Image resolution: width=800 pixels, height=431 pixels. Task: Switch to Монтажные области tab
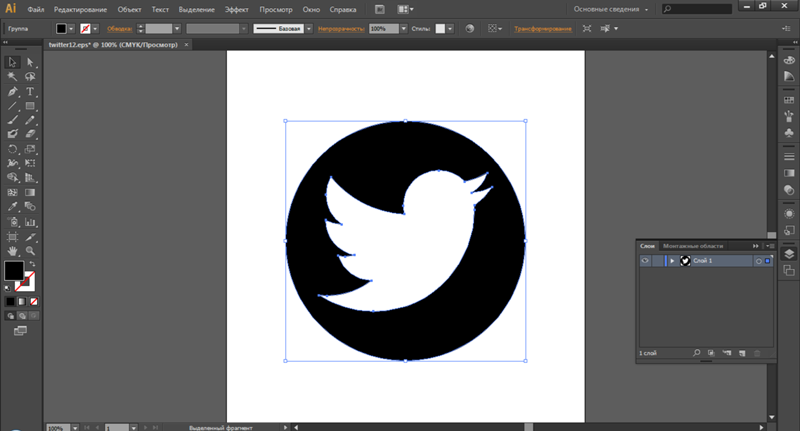pos(693,246)
